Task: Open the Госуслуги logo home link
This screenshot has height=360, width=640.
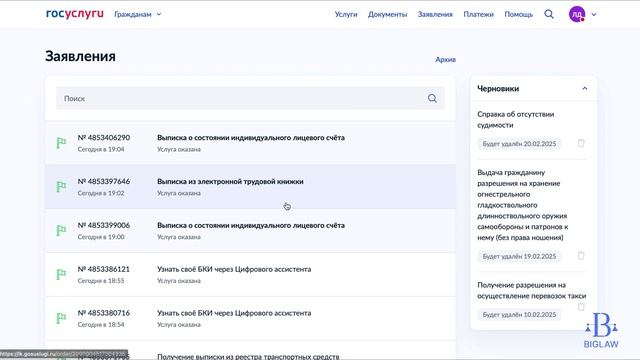Action: [75, 14]
